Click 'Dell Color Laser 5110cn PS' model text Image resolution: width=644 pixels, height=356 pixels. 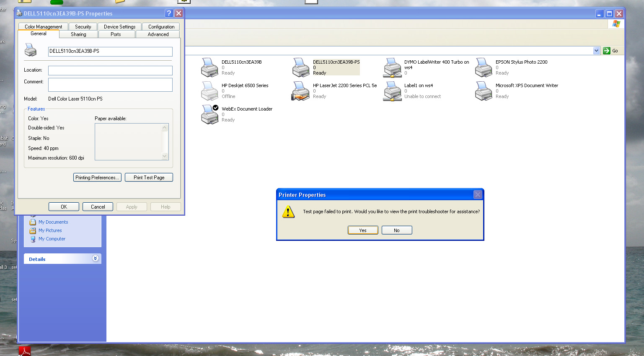pos(75,99)
